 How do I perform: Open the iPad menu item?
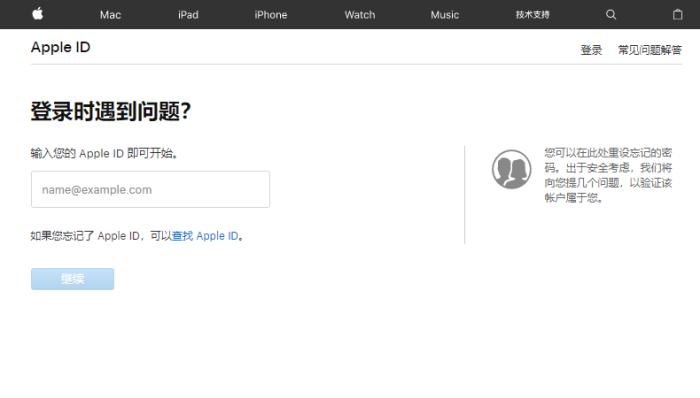(188, 15)
